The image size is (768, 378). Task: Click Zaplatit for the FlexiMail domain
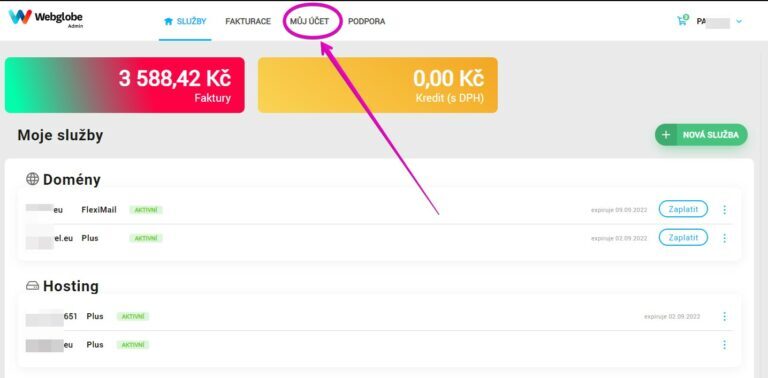tap(683, 209)
